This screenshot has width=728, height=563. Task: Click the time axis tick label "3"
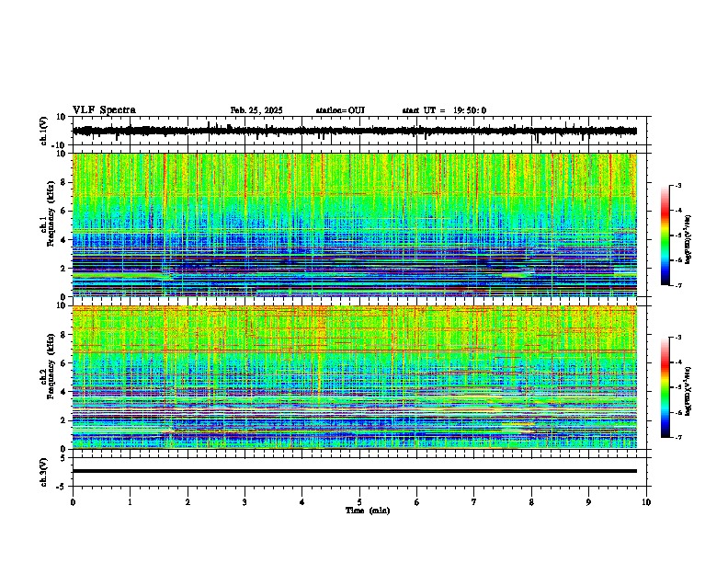coord(245,502)
